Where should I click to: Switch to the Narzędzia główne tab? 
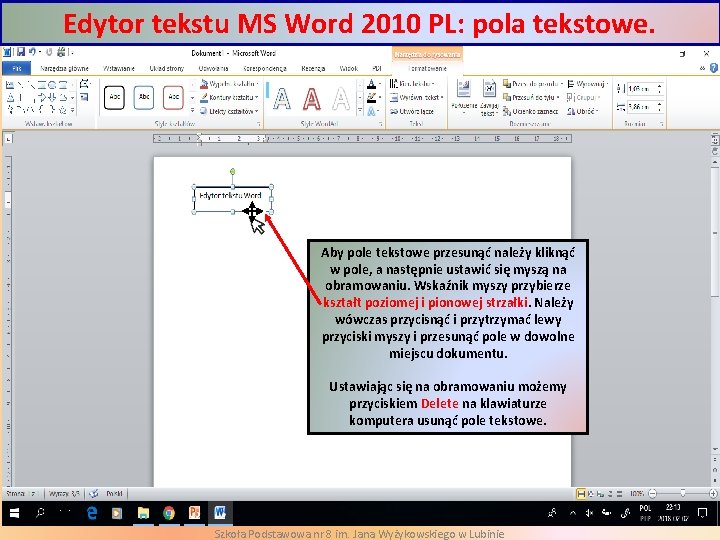64,68
